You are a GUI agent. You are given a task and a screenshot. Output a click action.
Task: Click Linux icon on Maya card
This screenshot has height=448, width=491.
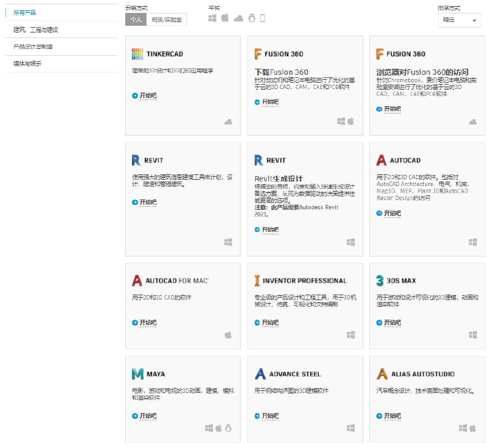click(x=228, y=428)
